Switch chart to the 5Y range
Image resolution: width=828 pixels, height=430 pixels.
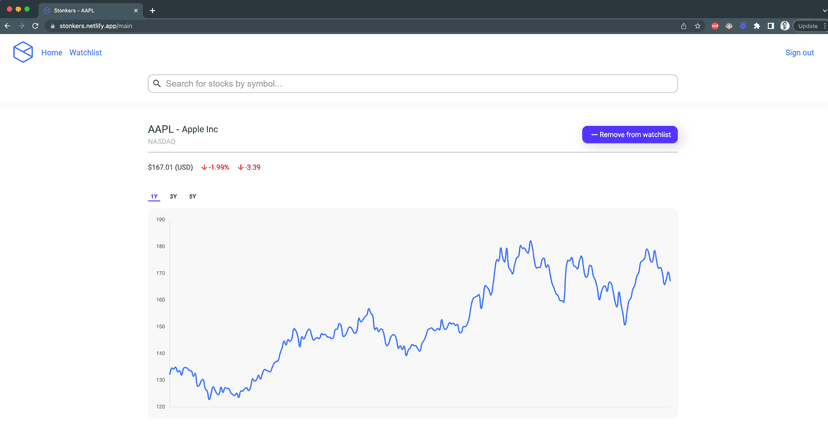coord(193,197)
